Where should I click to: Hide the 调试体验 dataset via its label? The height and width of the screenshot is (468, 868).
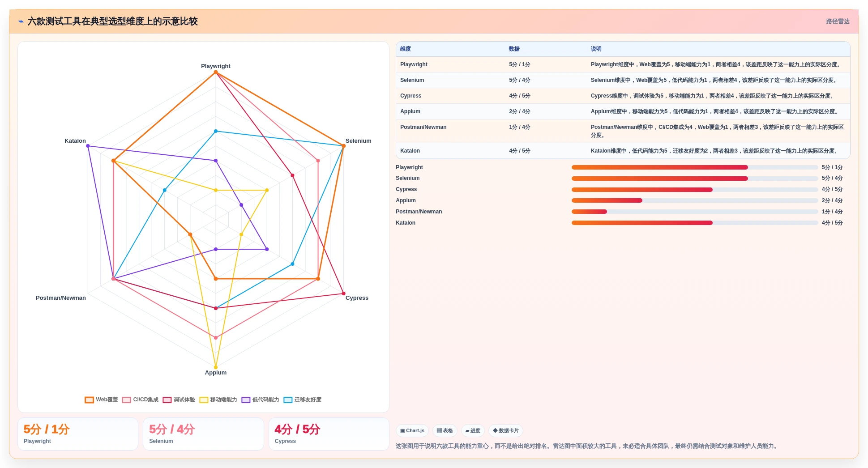pos(184,400)
